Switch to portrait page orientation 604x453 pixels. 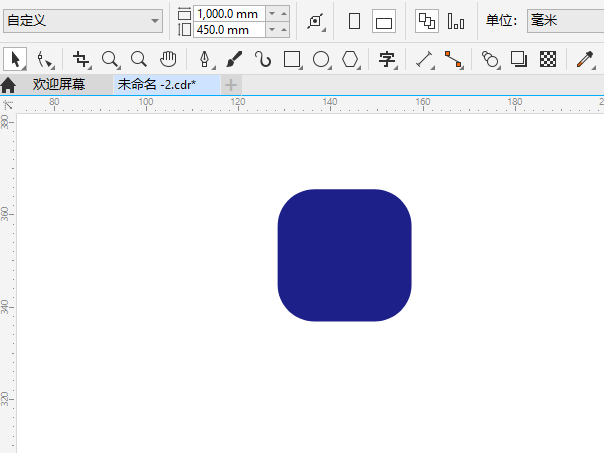354,21
